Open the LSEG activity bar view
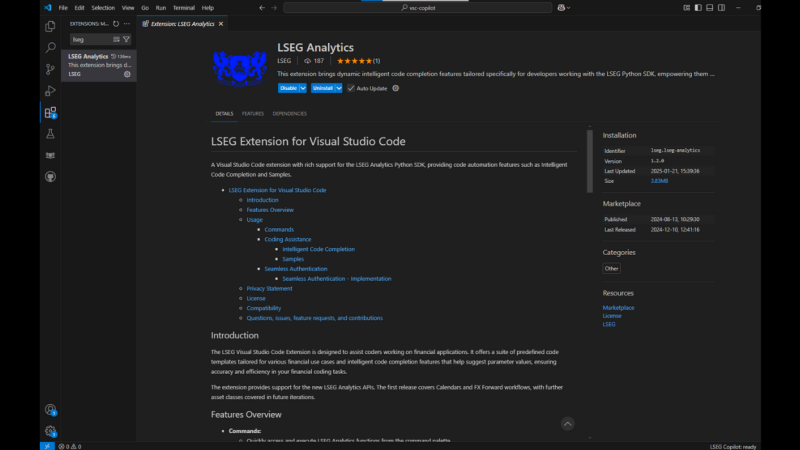Viewport: 800px width, 450px height. (x=50, y=155)
